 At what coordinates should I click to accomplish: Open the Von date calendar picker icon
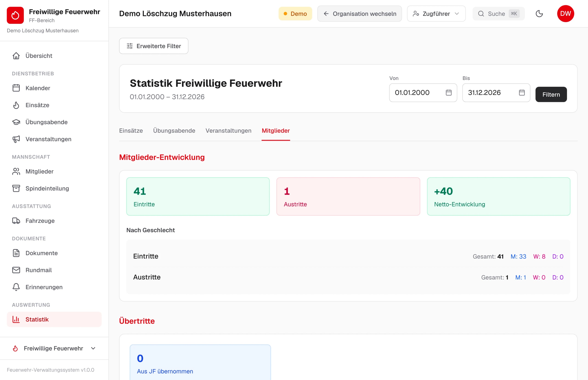click(449, 93)
